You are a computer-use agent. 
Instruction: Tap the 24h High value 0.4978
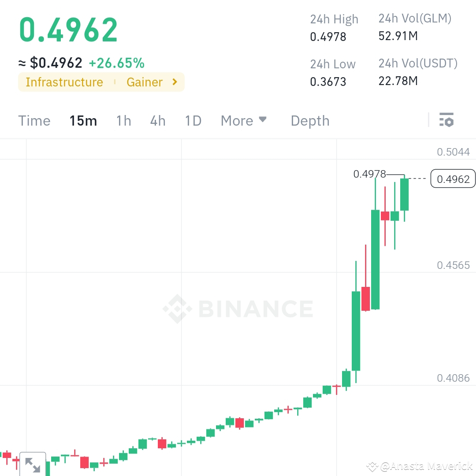click(327, 37)
